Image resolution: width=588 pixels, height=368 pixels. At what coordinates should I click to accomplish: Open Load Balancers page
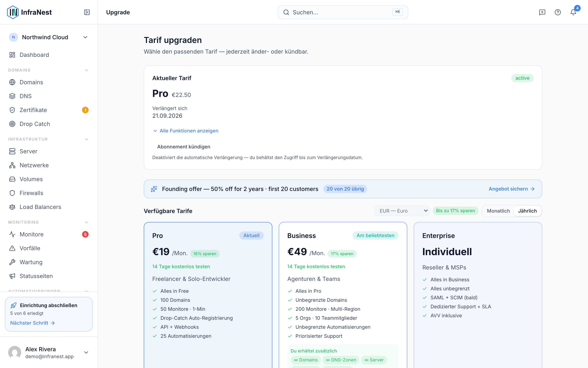point(49,207)
